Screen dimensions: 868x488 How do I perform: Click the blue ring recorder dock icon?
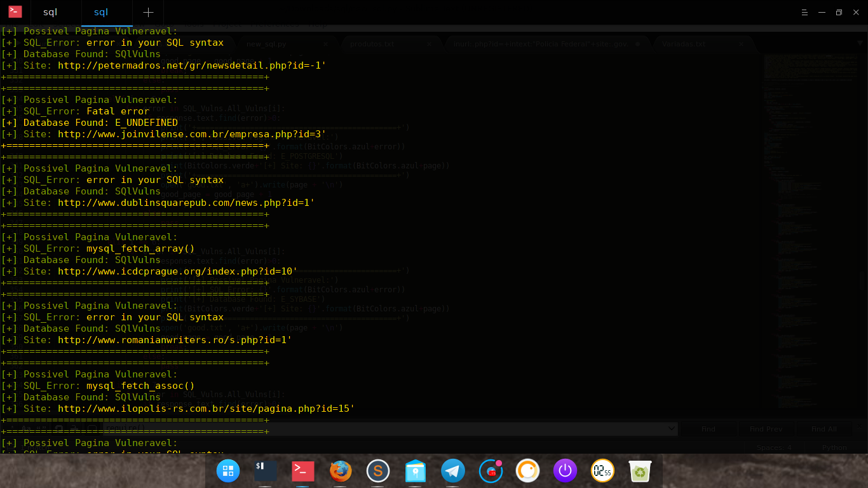point(491,471)
